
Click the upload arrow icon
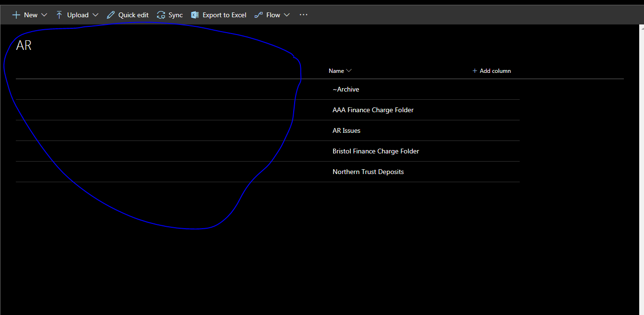click(59, 15)
